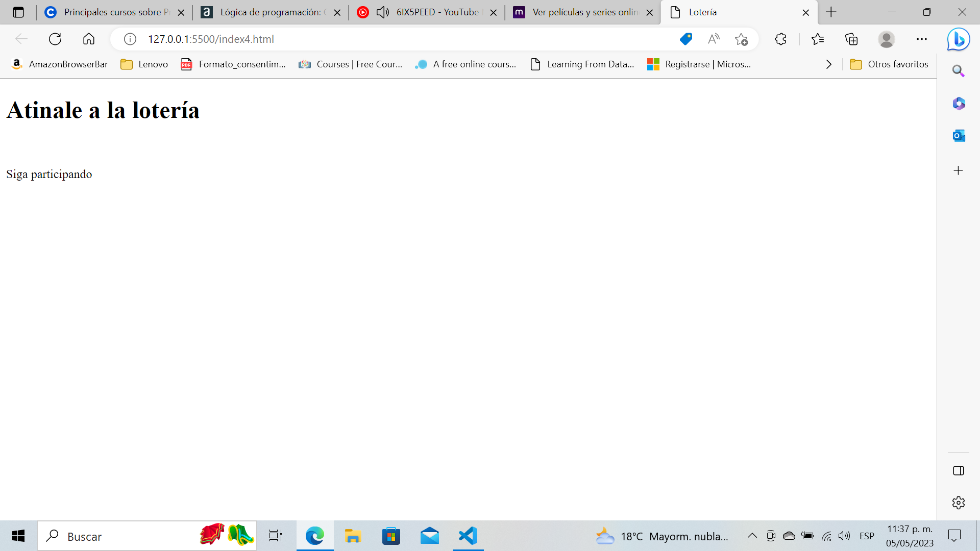980x551 pixels.
Task: Open the Wi-Fi network tray icon
Action: pyautogui.click(x=826, y=536)
